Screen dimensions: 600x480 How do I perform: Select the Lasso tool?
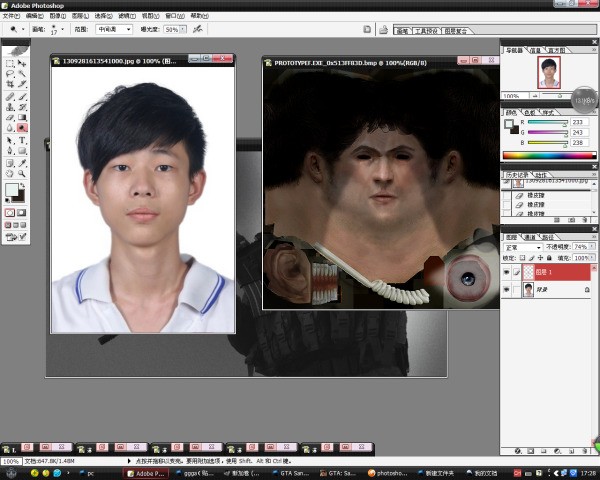(10, 74)
